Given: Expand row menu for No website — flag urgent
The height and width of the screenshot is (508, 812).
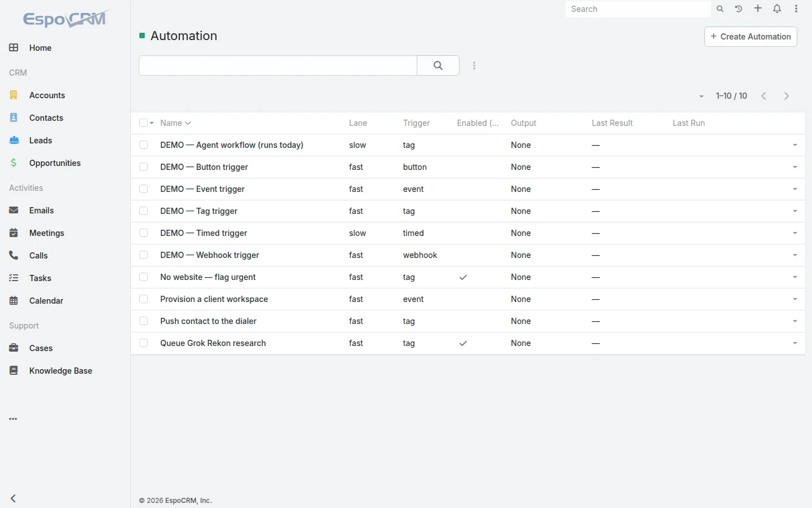Looking at the screenshot, I should 795,277.
